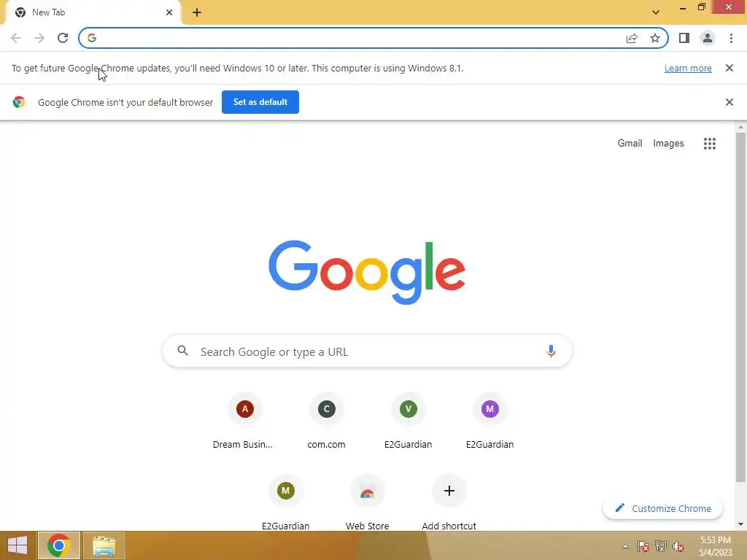Close the New Tab tab

[x=169, y=12]
